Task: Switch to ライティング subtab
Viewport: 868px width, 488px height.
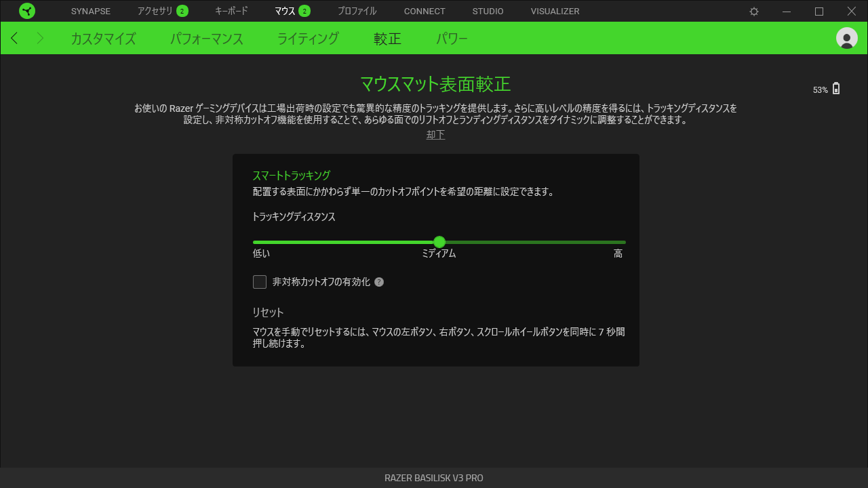Action: pyautogui.click(x=308, y=39)
